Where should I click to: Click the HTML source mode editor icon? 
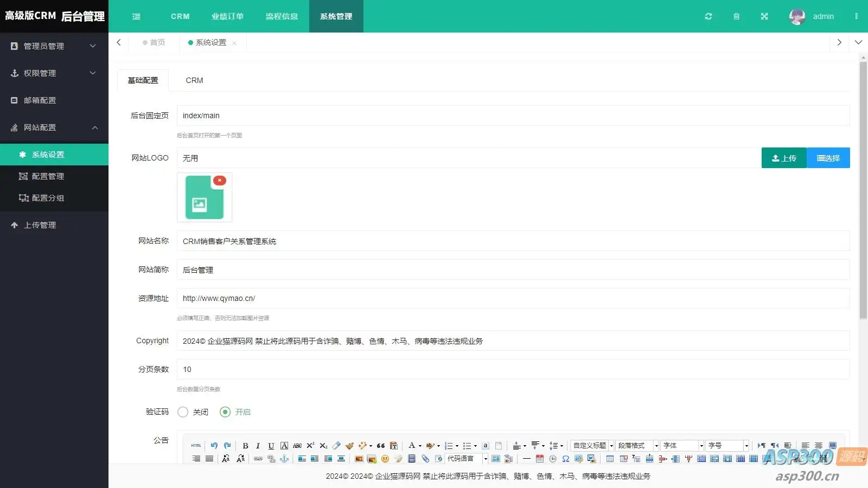(196, 445)
